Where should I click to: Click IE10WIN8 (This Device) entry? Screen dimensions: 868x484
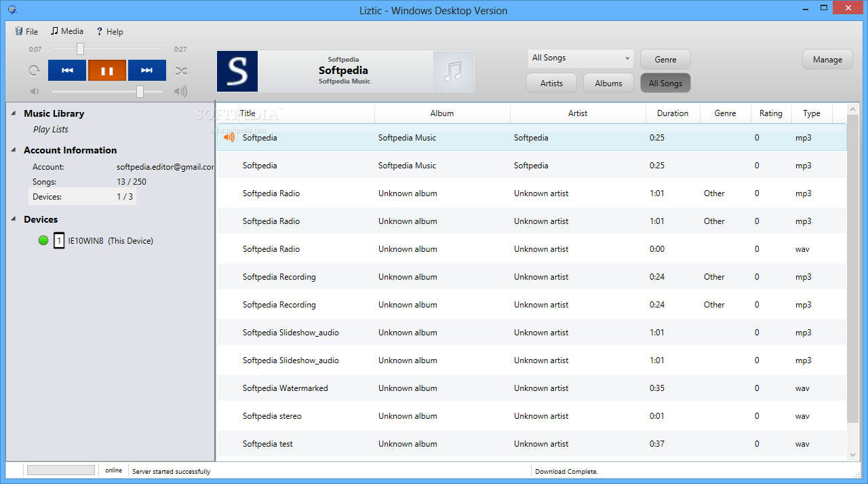tap(111, 240)
